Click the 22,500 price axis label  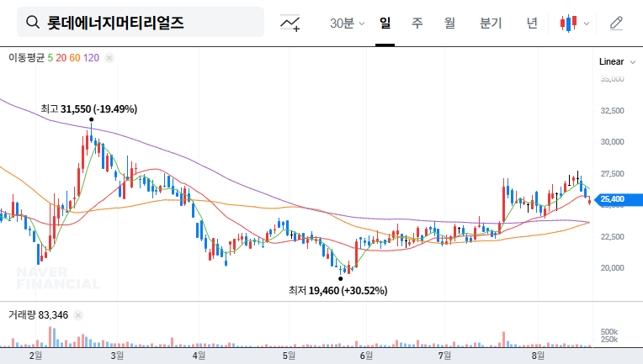tap(612, 237)
